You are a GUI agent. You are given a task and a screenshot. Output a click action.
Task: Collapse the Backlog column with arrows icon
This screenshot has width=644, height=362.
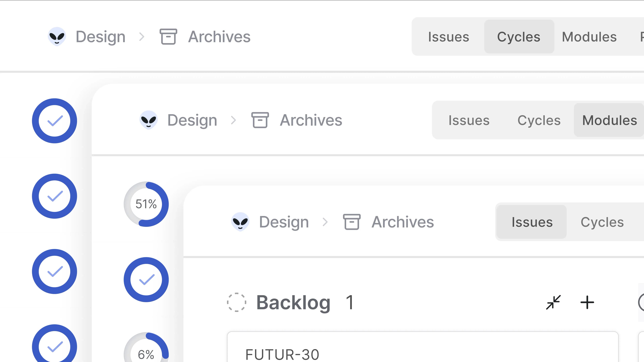[553, 302]
